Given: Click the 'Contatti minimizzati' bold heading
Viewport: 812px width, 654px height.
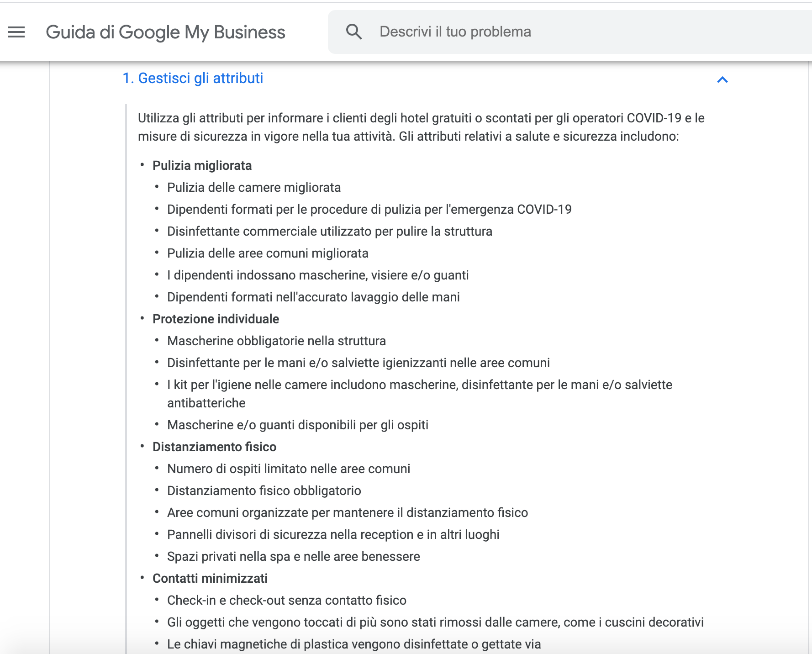Looking at the screenshot, I should pos(210,578).
